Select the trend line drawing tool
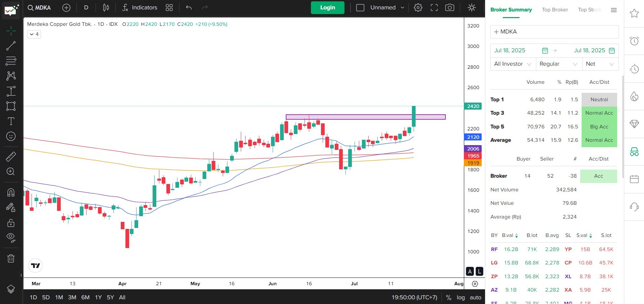 [11, 46]
